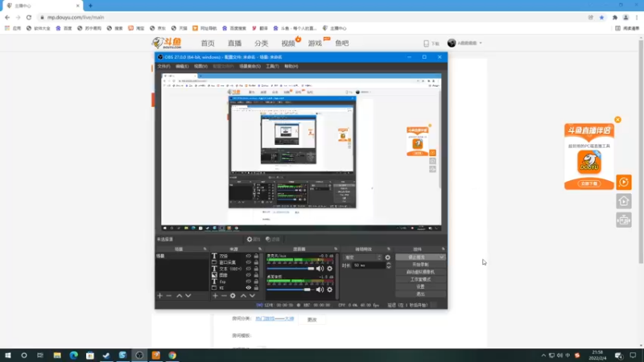Open OBS from the Windows taskbar
The width and height of the screenshot is (644, 362).
[x=139, y=355]
